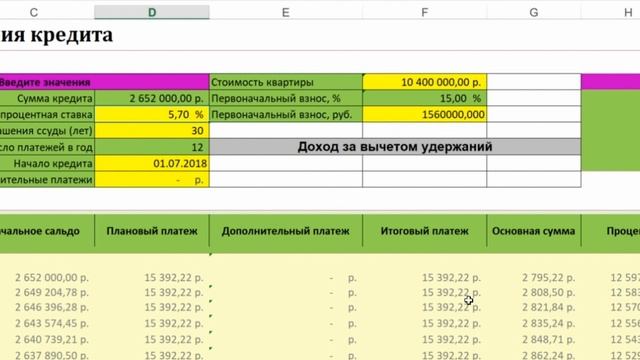The image size is (640, 360).
Task: Click 'Начало кредита' label cell
Action: pos(47,163)
